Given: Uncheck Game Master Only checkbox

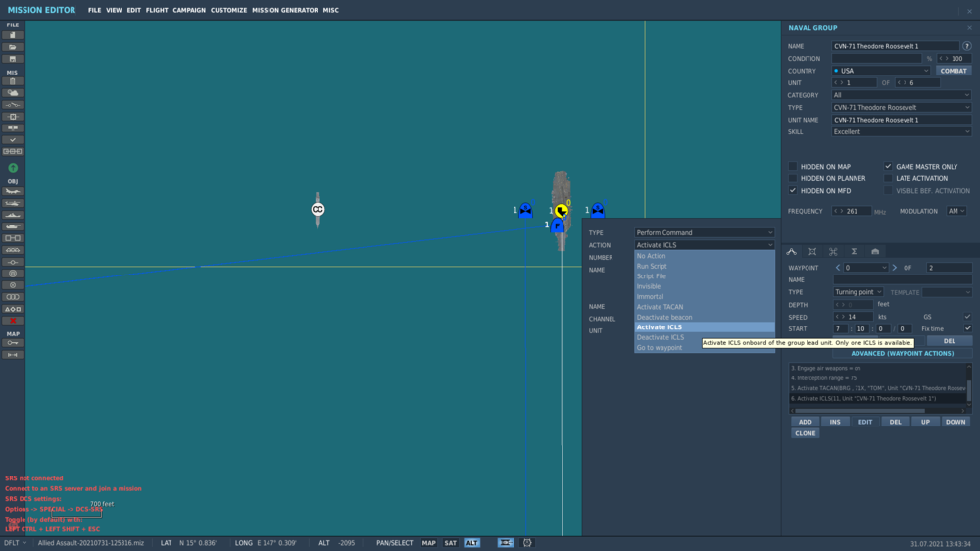Looking at the screenshot, I should [x=888, y=167].
